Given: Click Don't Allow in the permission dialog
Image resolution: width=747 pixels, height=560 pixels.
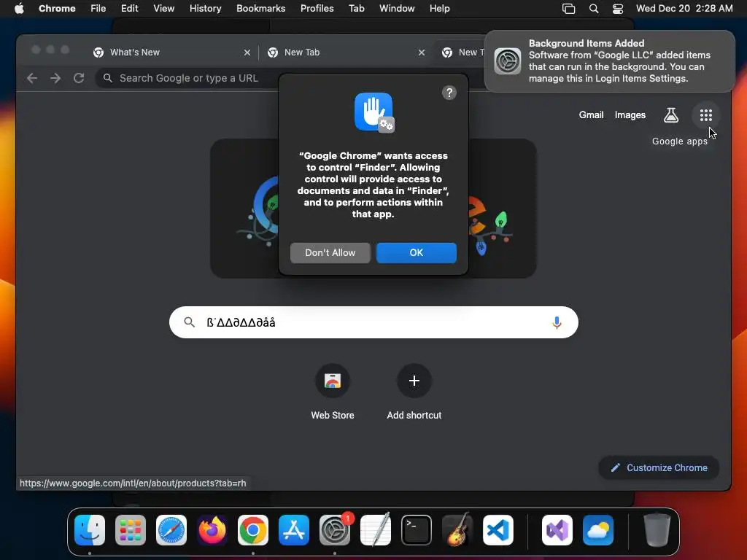Looking at the screenshot, I should point(330,253).
